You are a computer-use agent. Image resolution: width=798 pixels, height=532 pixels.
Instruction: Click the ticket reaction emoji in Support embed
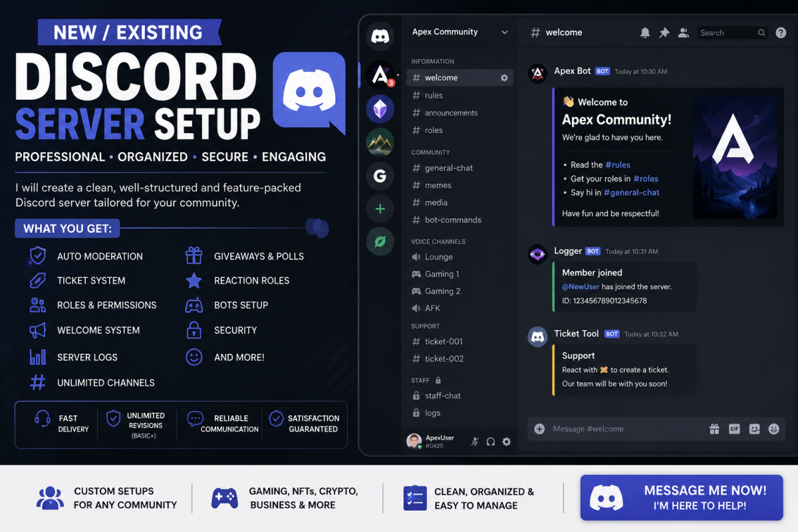point(604,370)
